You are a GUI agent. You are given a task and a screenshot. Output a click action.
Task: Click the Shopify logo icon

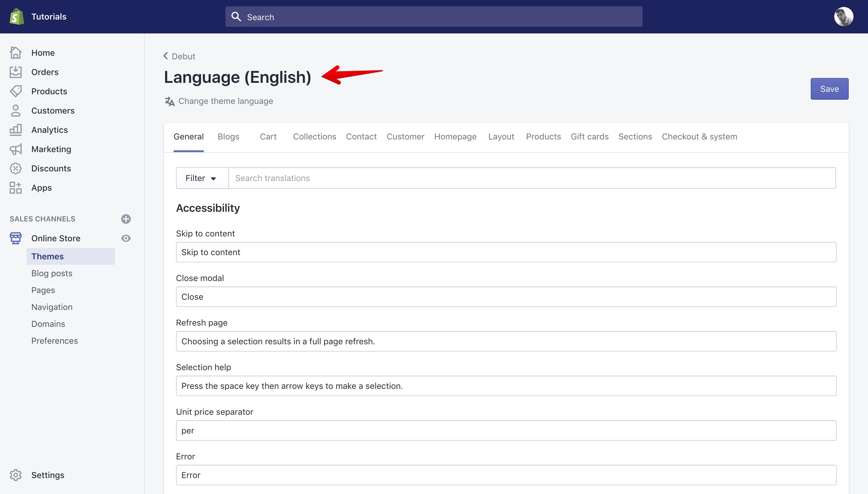click(17, 17)
